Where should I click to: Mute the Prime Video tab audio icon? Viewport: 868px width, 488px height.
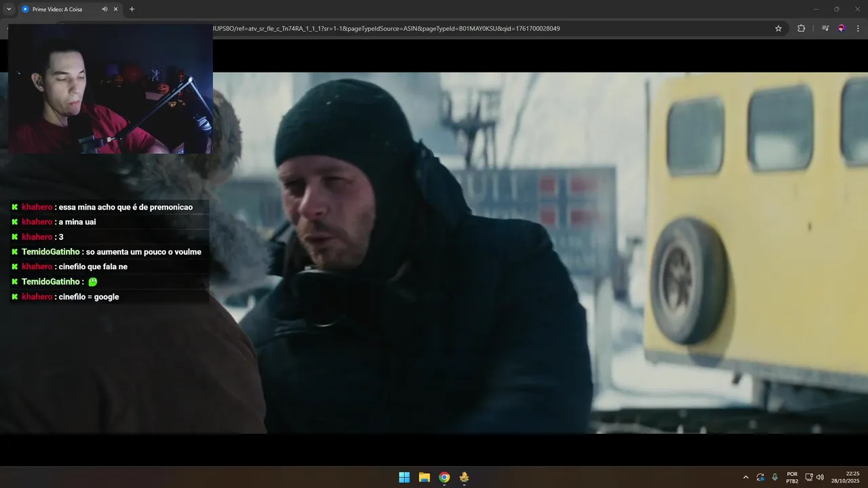click(x=104, y=9)
